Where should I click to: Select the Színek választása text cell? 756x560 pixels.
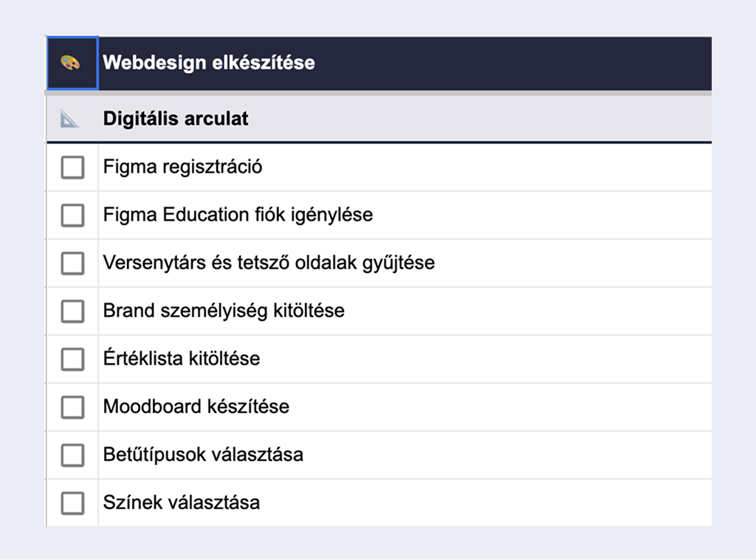182,502
